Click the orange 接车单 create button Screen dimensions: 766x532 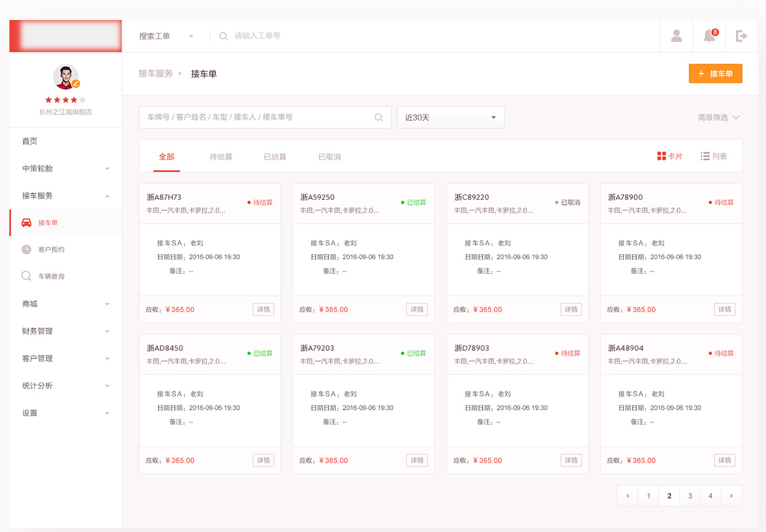(x=715, y=74)
